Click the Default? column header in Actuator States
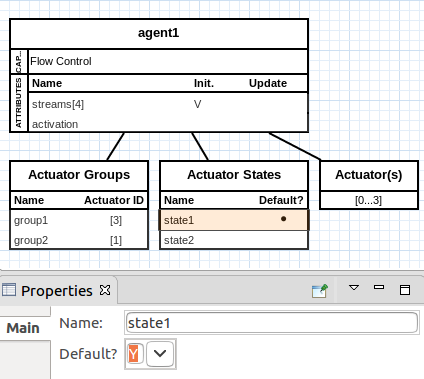Screen dimensions: 424x379 coord(281,200)
